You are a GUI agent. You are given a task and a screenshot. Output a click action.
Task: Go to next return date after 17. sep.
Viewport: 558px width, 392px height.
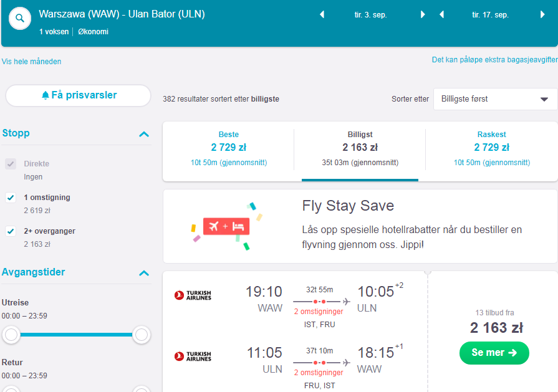542,14
